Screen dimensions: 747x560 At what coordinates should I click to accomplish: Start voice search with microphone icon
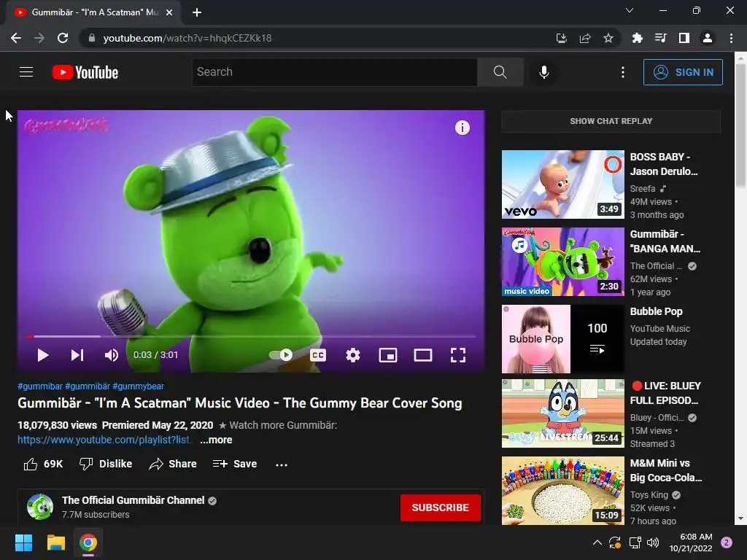[543, 72]
